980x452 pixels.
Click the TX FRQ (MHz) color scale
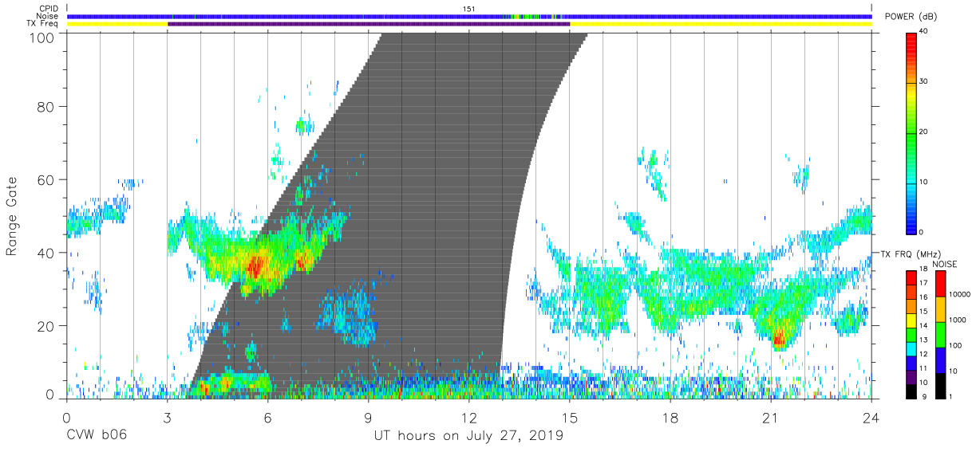911,333
